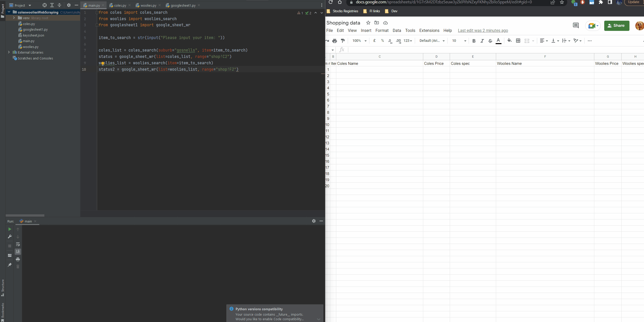Image resolution: width=644 pixels, height=322 pixels.
Task: Click the wrench icon in Run panel
Action: click(10, 237)
